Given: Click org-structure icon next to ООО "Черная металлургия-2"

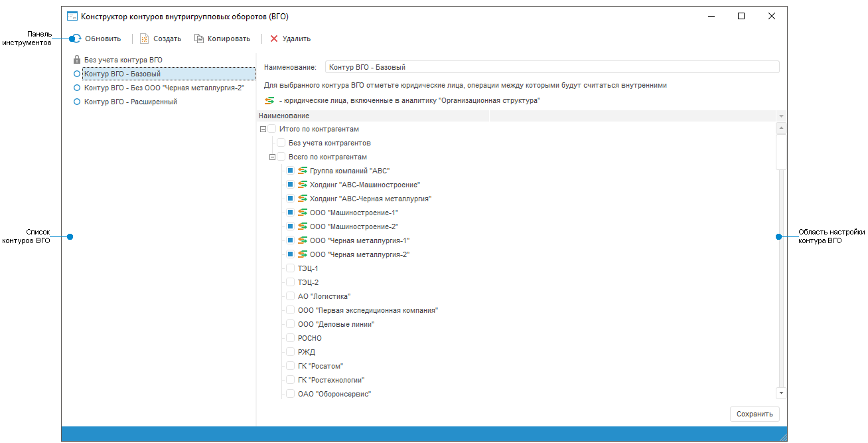Looking at the screenshot, I should [303, 254].
